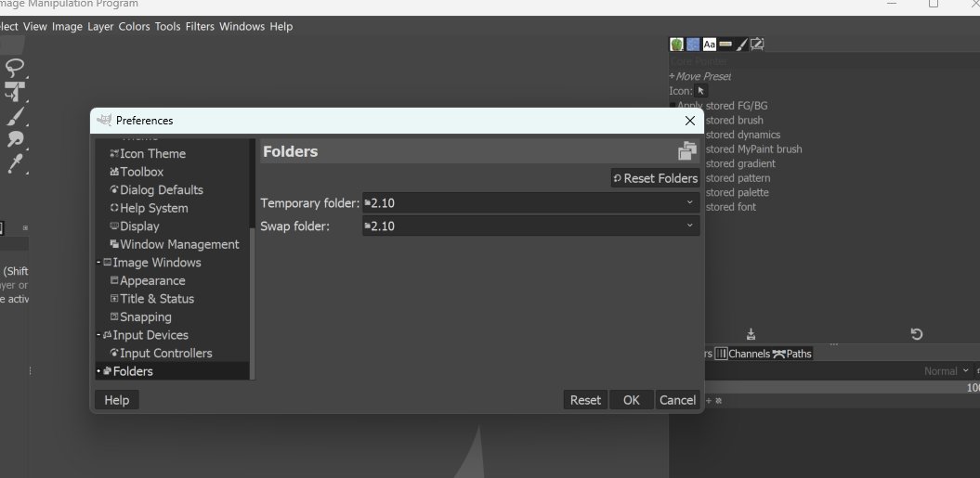
Task: Select Window Management in preferences tree
Action: point(179,244)
